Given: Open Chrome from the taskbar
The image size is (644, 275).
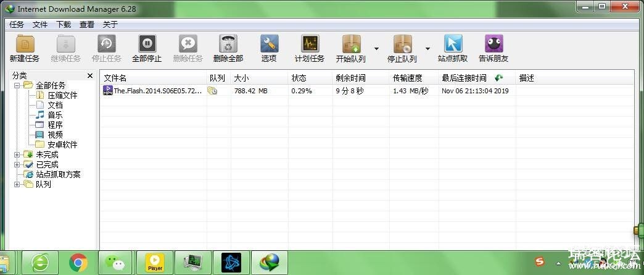Looking at the screenshot, I should click(78, 263).
